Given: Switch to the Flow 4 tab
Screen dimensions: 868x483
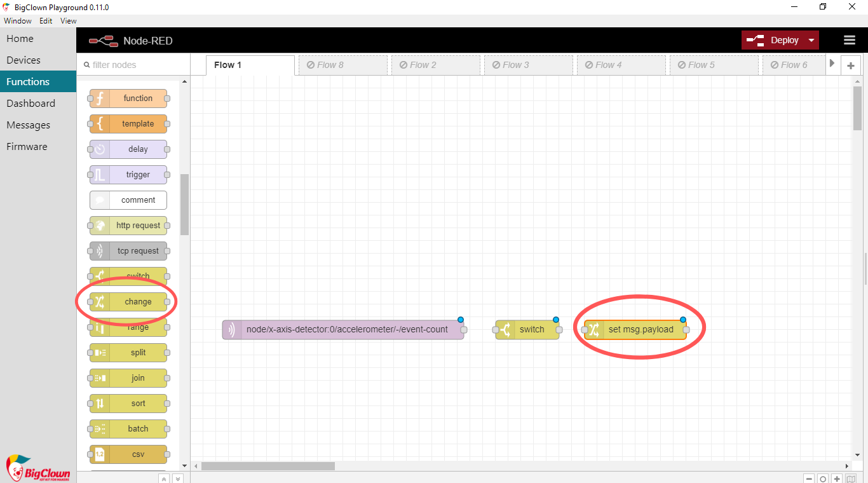Looking at the screenshot, I should (621, 65).
